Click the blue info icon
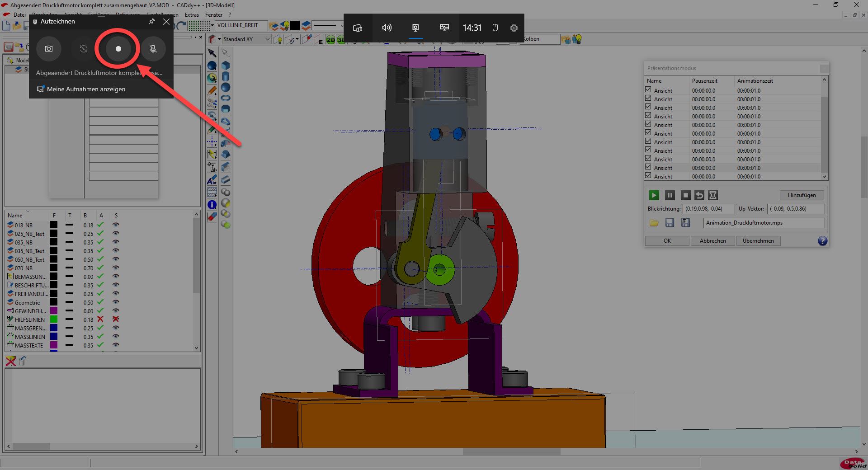 [x=212, y=205]
